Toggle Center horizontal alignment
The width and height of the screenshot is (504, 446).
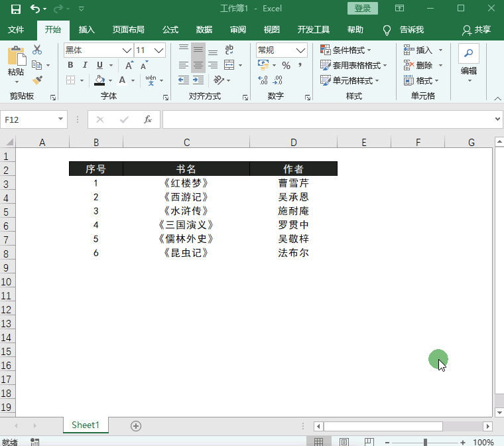pos(198,65)
